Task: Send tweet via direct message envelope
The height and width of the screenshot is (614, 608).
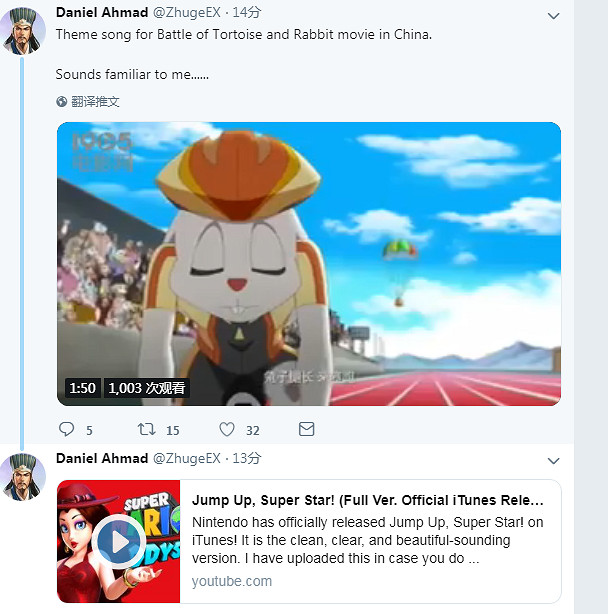Action: click(x=306, y=429)
